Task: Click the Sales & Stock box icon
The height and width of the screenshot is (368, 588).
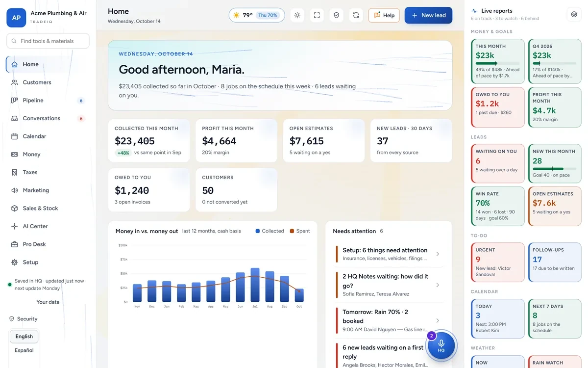Action: point(14,209)
